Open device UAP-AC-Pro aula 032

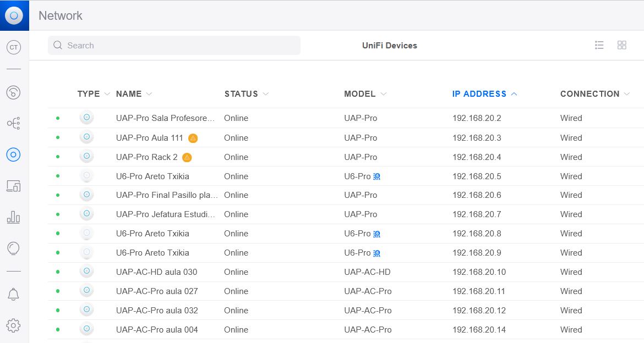[x=157, y=311]
